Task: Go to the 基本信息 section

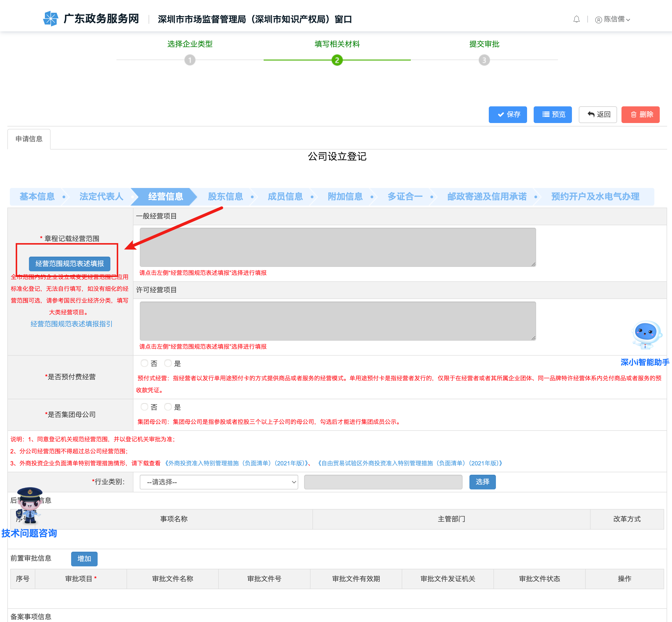Action: 37,197
